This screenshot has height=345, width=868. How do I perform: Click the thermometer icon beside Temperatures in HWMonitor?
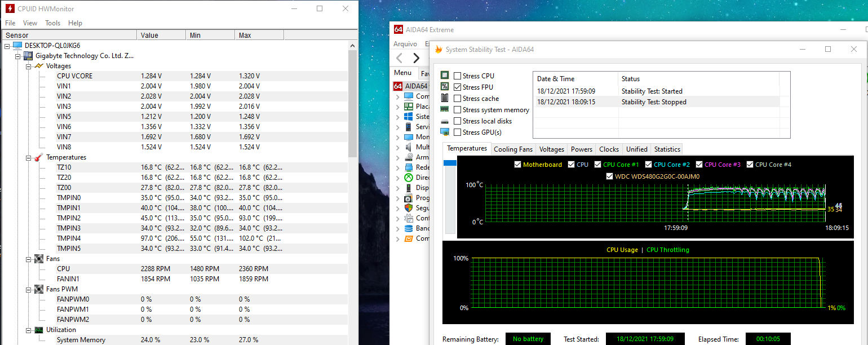(39, 157)
